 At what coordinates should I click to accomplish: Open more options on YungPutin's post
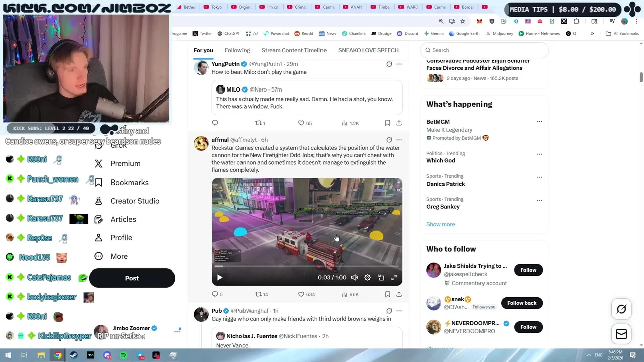[399, 64]
